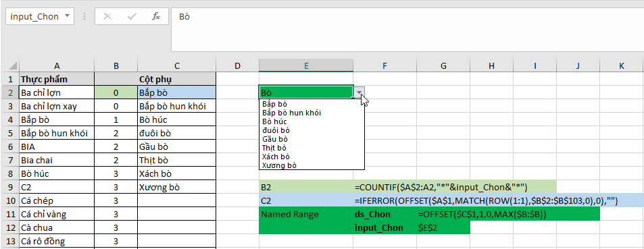Click the Enter checkmark formula bar icon
Screen dimensions: 644x249
point(132,17)
